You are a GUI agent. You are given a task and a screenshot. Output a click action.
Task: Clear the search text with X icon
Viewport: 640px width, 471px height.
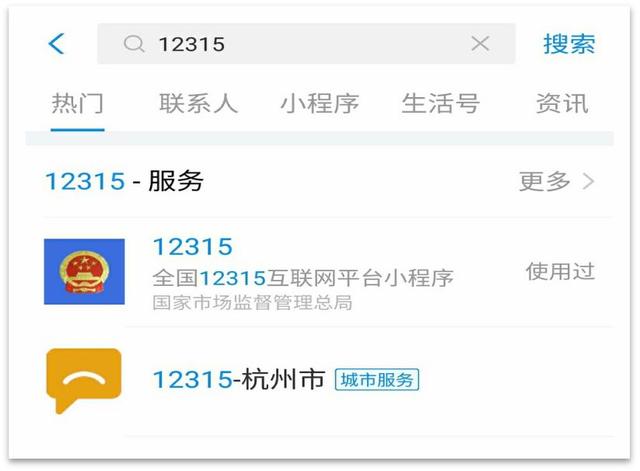[x=480, y=43]
